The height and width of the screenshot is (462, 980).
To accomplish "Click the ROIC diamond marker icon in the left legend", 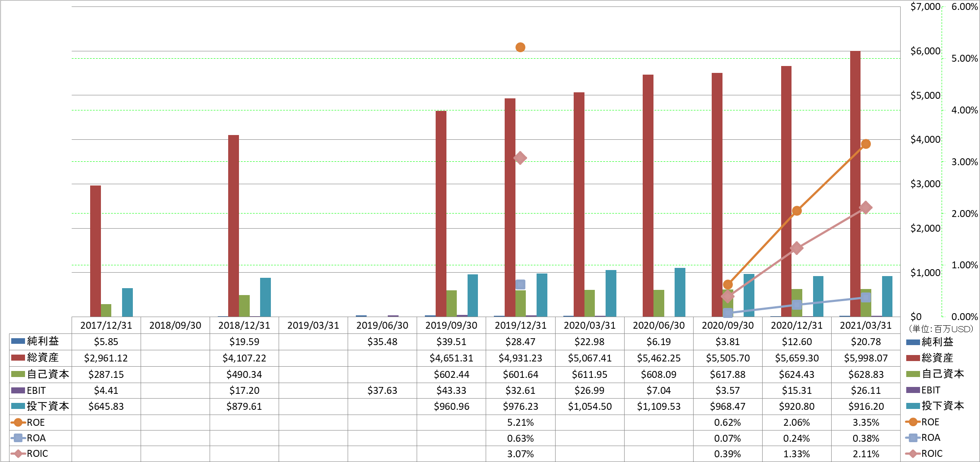I will tap(18, 453).
